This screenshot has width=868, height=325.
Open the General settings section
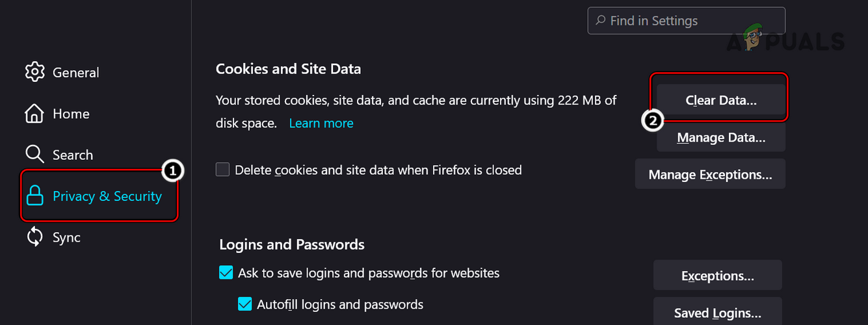click(x=75, y=73)
